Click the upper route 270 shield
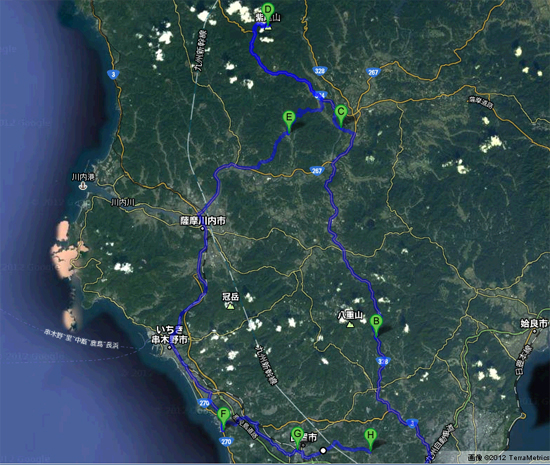 (204, 403)
